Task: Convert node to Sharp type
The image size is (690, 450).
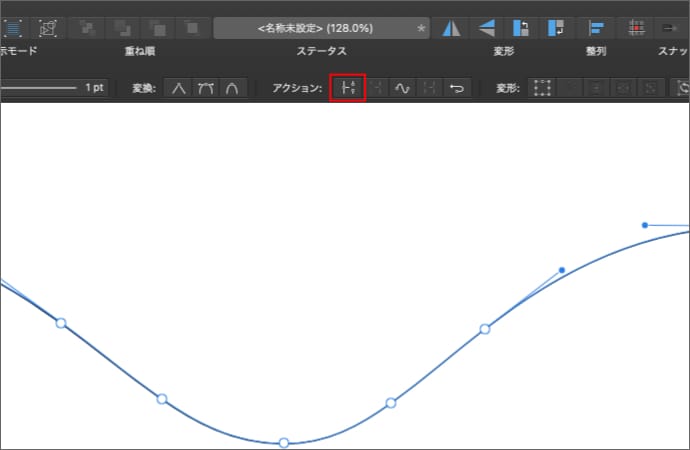Action: [178, 88]
